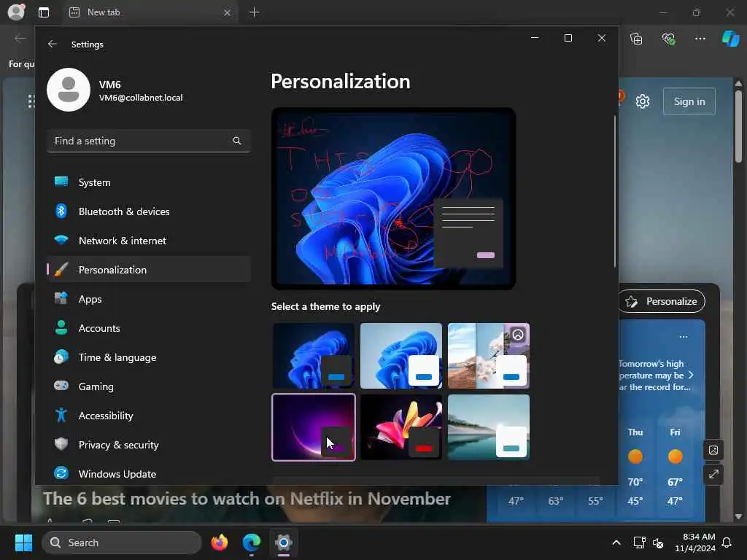Apply the Sunrise lake theme

[x=489, y=427]
